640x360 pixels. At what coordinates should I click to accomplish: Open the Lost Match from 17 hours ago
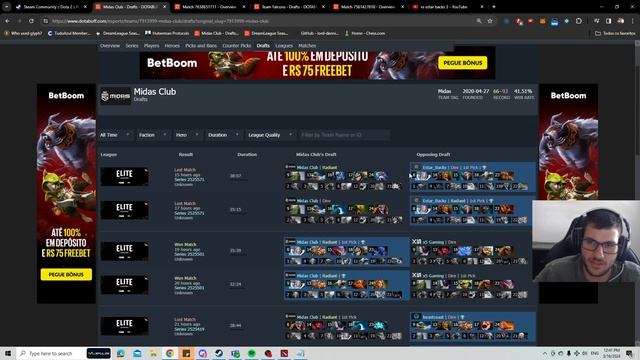coord(185,203)
